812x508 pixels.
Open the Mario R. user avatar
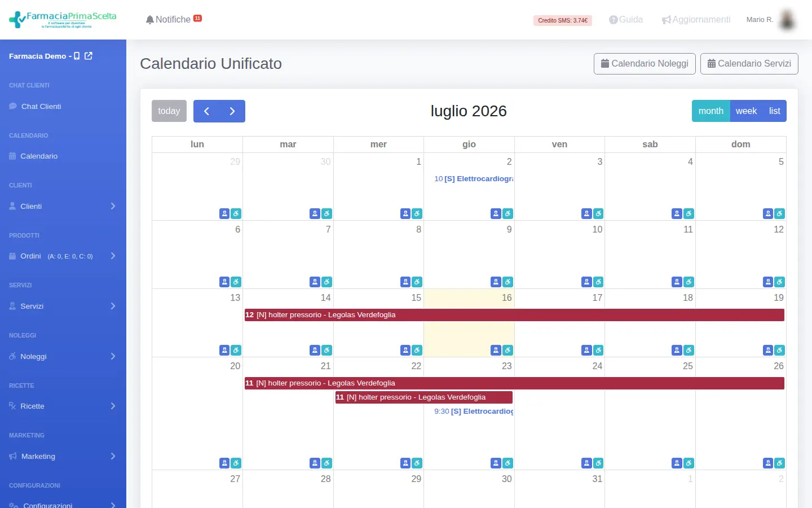point(787,20)
